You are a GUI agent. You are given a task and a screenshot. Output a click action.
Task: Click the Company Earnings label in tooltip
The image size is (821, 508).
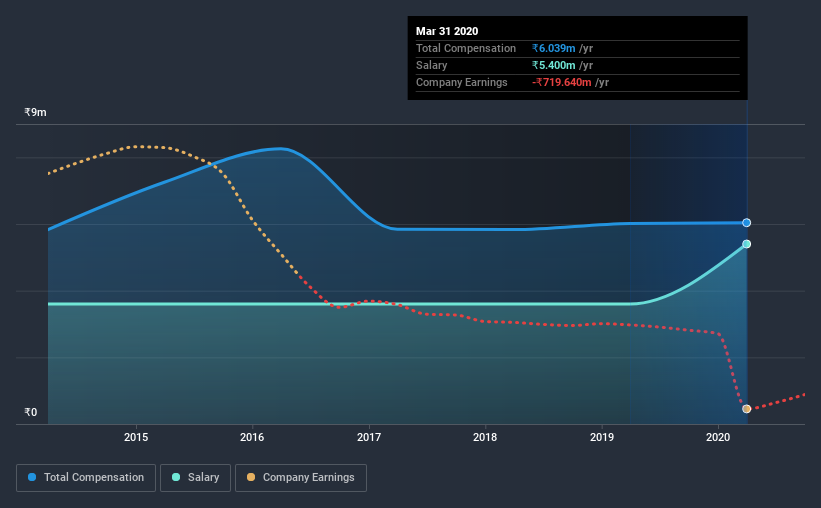462,82
